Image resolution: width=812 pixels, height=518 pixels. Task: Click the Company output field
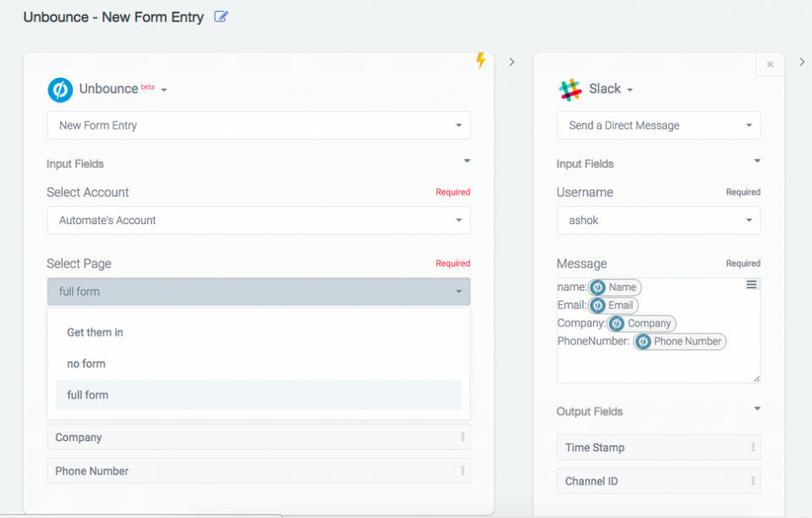259,437
